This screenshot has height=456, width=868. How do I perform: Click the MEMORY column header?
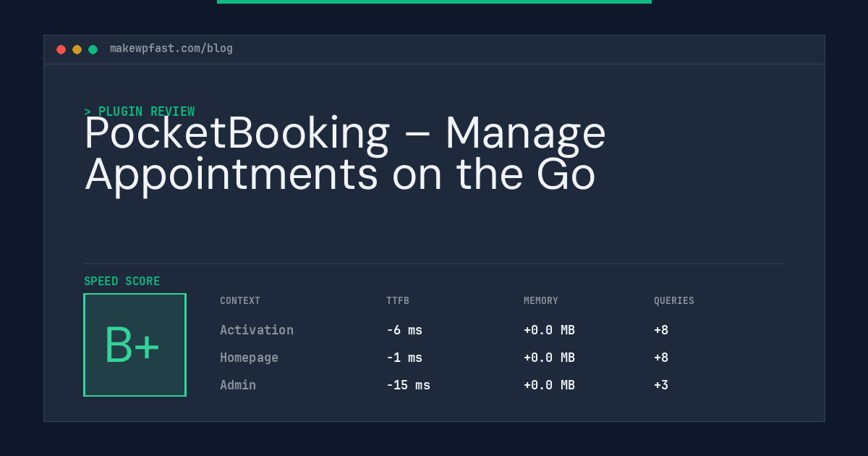(541, 301)
